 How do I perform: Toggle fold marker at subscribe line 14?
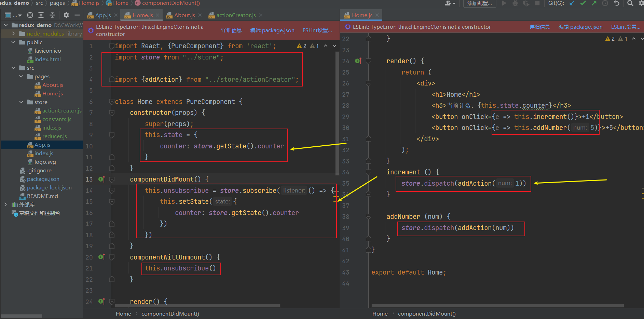point(112,190)
